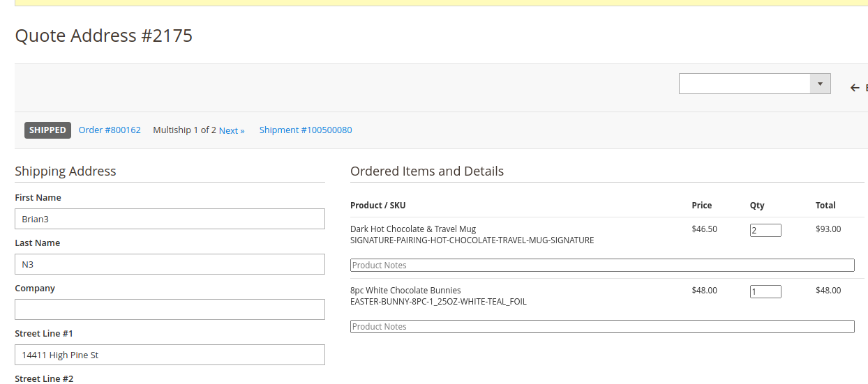Select the empty Company field

point(170,309)
